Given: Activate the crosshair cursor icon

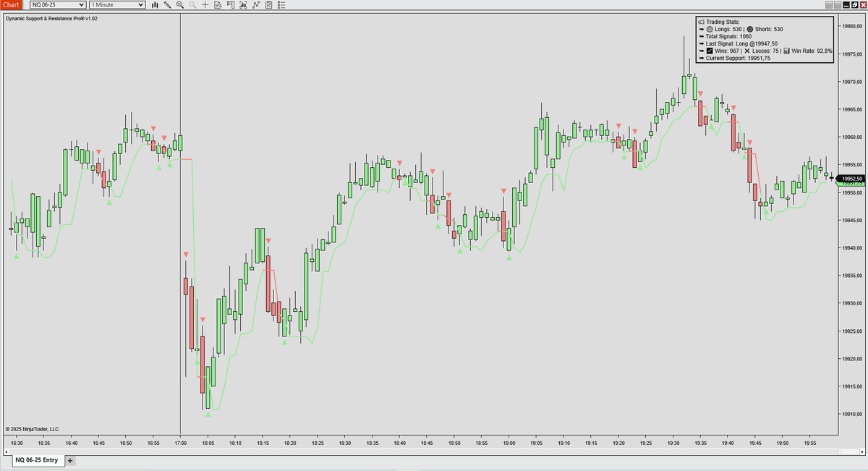Looking at the screenshot, I should (x=205, y=5).
